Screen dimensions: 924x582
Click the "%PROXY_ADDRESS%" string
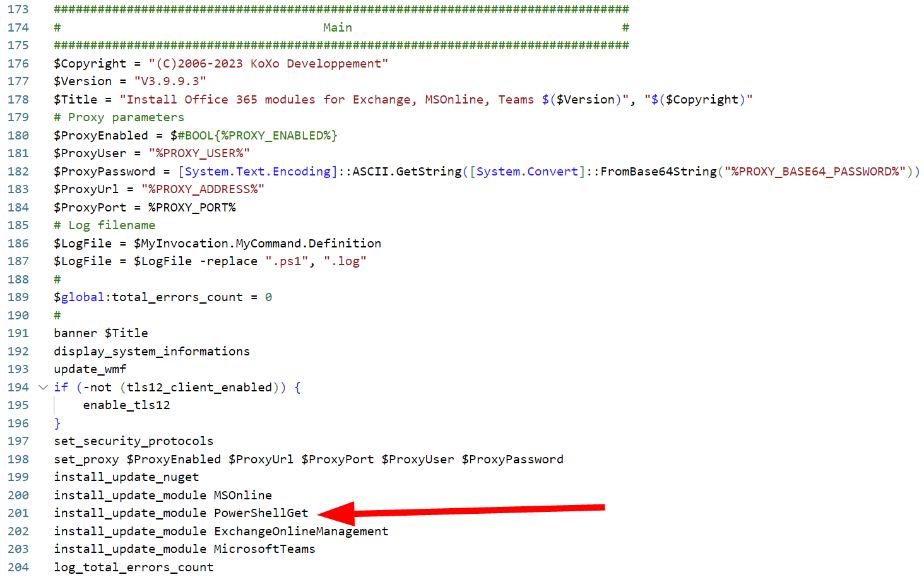tap(203, 189)
